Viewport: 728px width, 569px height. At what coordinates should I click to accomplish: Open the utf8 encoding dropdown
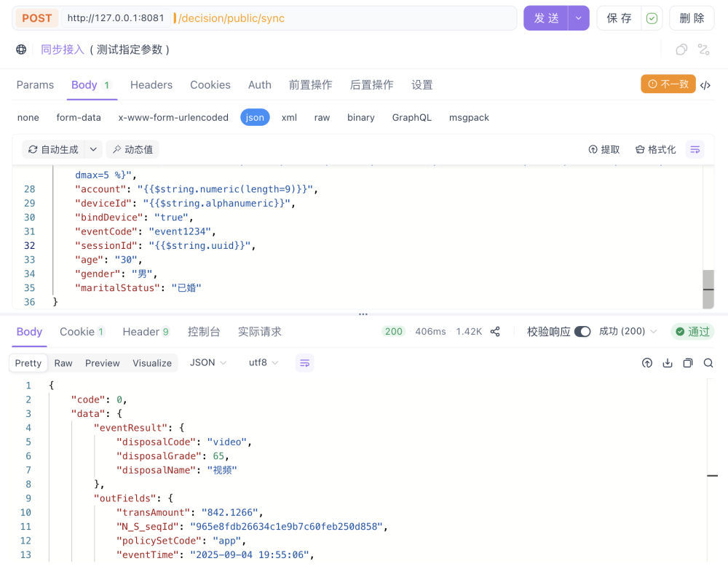(264, 362)
